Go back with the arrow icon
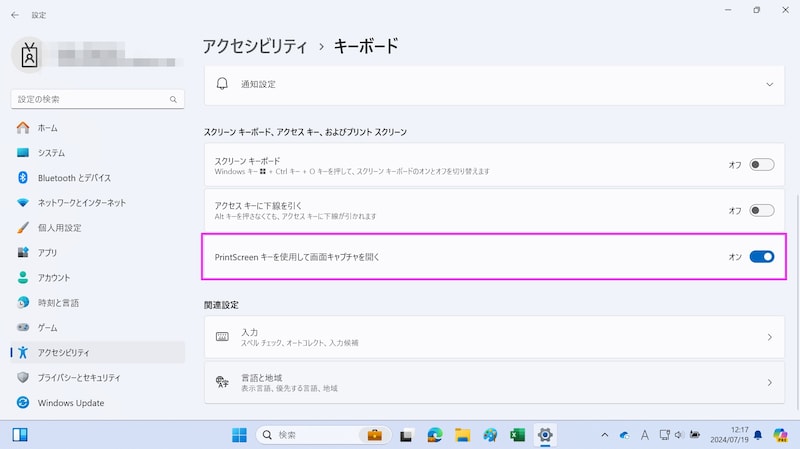 pos(15,15)
